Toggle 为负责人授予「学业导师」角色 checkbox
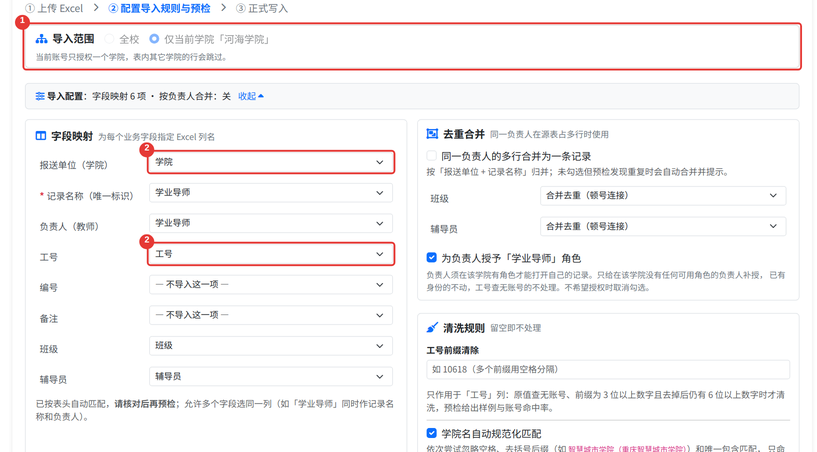 431,258
